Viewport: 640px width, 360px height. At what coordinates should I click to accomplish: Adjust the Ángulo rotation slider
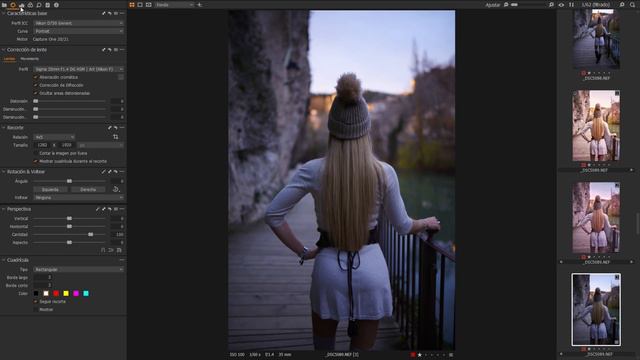[69, 181]
